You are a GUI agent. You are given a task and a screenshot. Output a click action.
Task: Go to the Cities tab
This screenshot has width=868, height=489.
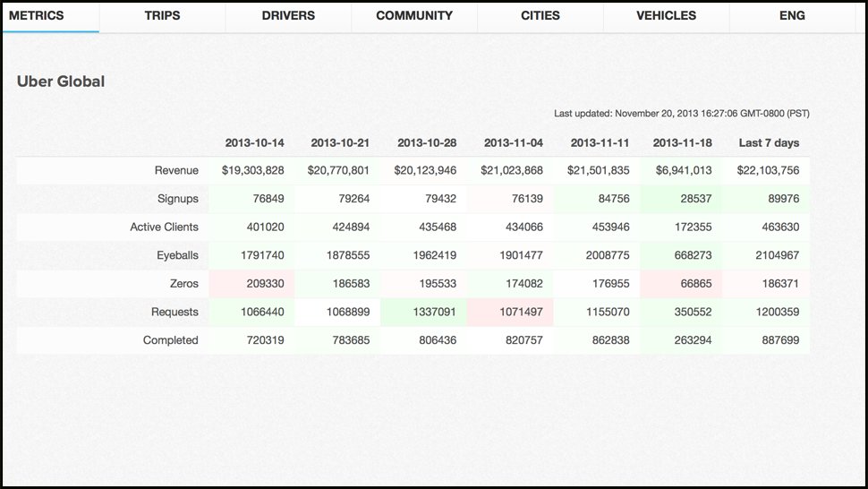540,16
